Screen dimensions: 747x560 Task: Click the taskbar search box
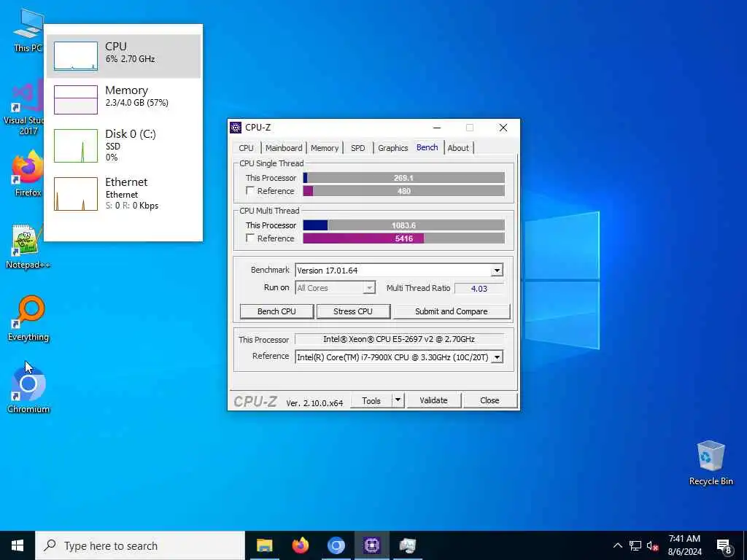(x=140, y=545)
